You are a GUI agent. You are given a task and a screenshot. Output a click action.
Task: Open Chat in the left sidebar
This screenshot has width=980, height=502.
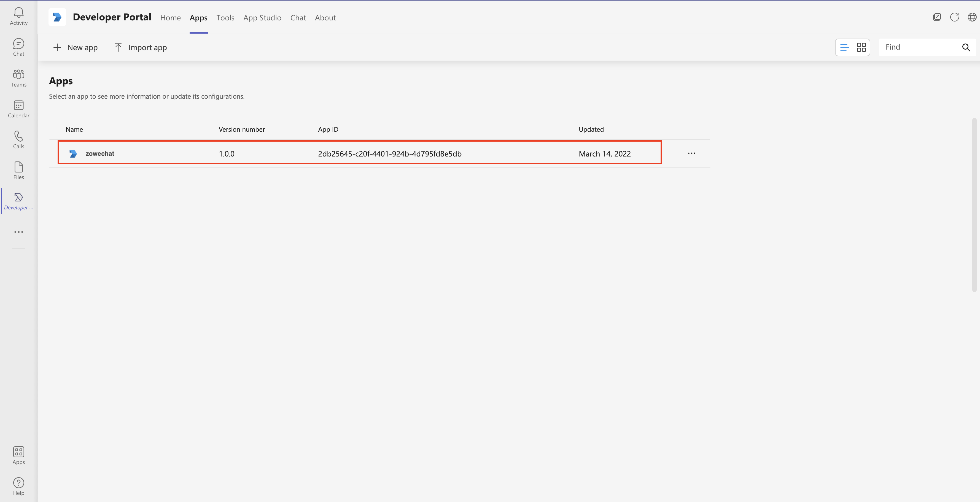pyautogui.click(x=18, y=47)
